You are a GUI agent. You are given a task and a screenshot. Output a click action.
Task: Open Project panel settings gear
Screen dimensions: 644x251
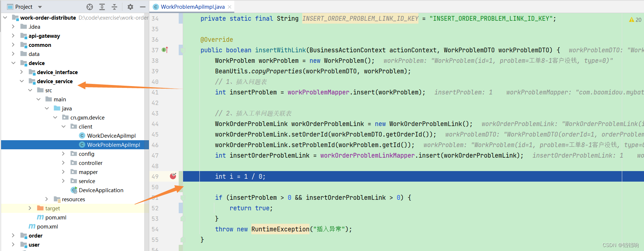tap(130, 7)
